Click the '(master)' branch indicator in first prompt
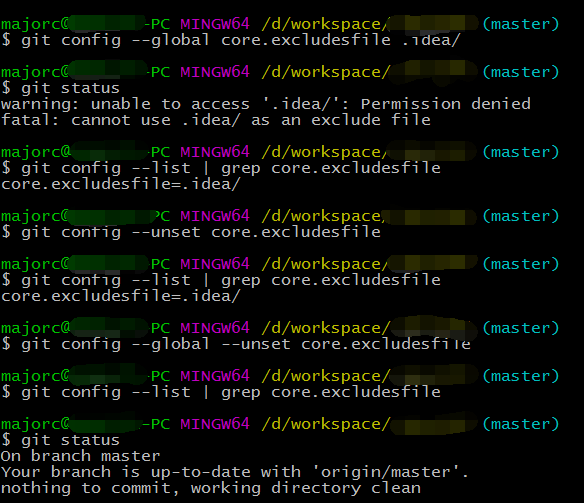This screenshot has height=503, width=584. pos(521,24)
